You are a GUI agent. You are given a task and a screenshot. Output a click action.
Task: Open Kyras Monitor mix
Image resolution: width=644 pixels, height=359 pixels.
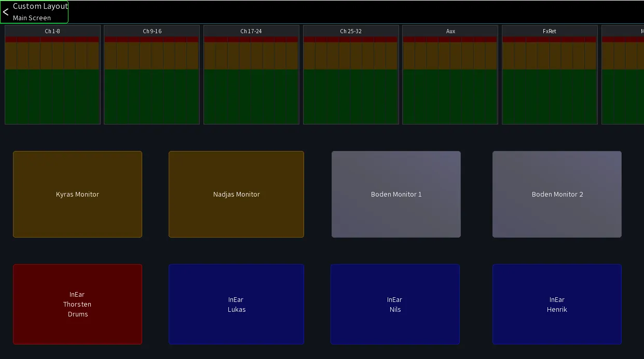point(77,194)
